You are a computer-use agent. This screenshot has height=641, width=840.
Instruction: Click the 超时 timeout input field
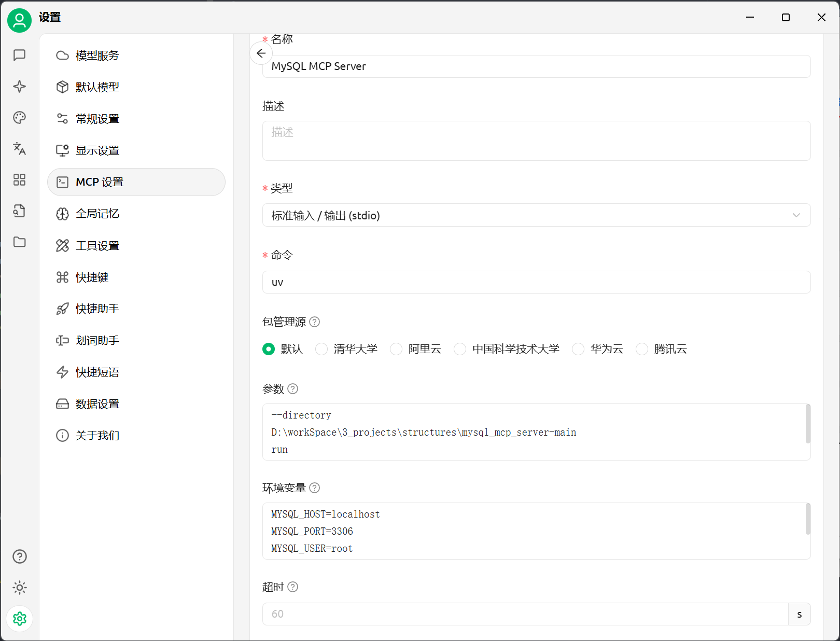coord(525,614)
